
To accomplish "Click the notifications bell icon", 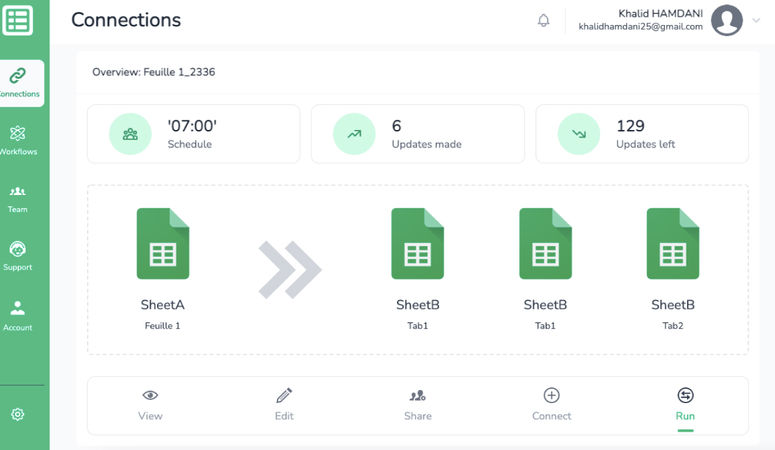I will 544,20.
